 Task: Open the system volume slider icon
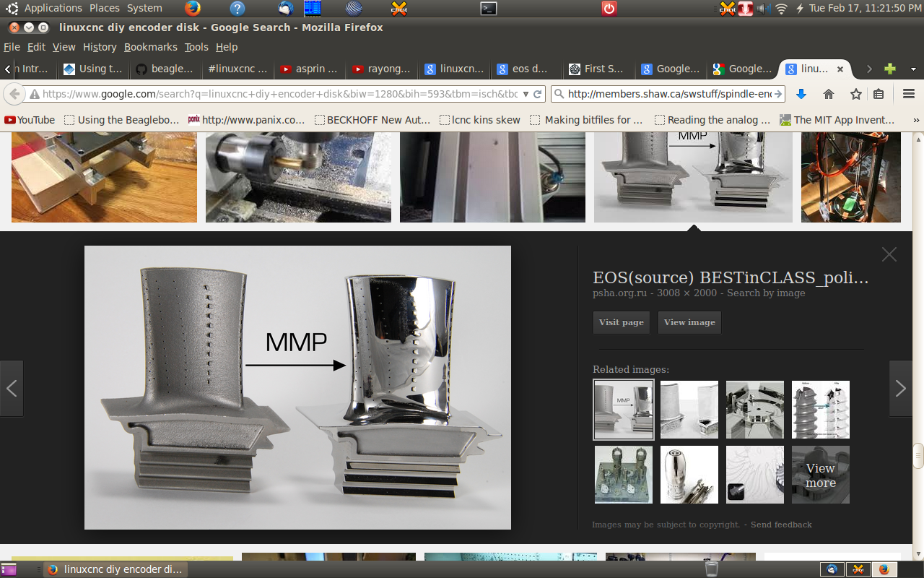pyautogui.click(x=764, y=9)
